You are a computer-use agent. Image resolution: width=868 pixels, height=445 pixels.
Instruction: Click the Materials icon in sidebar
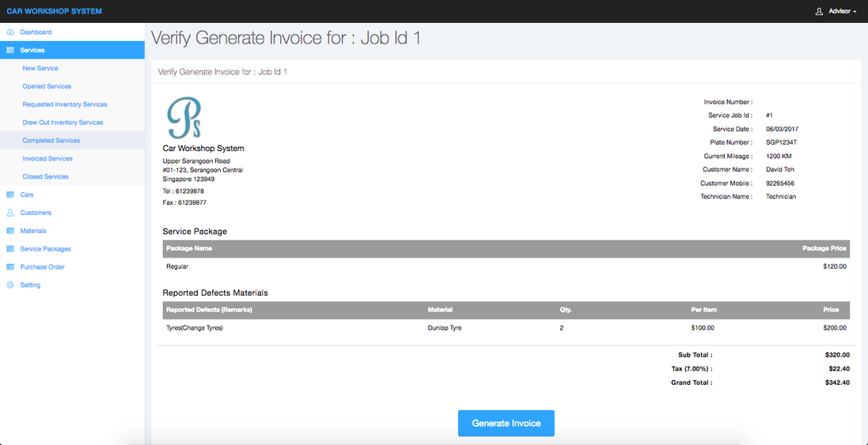click(x=10, y=231)
